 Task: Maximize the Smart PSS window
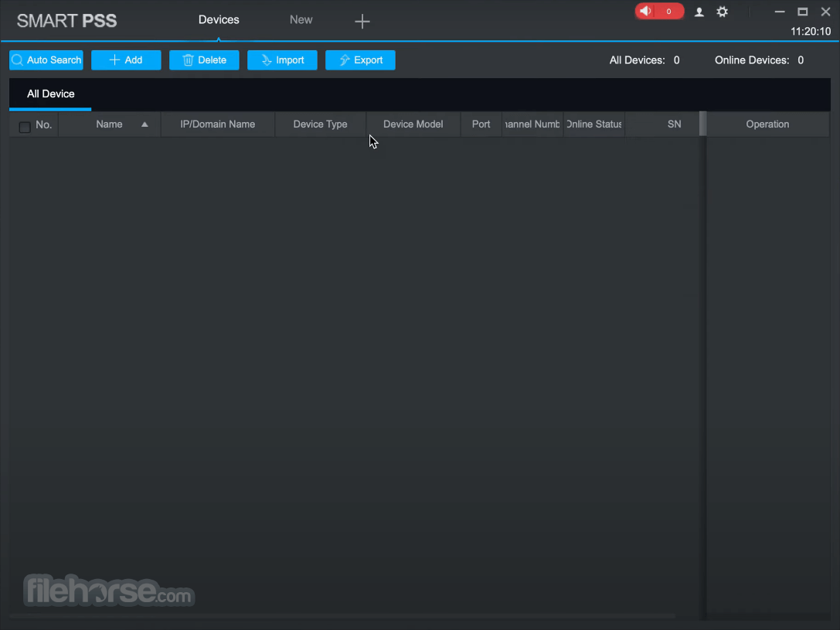(x=802, y=12)
